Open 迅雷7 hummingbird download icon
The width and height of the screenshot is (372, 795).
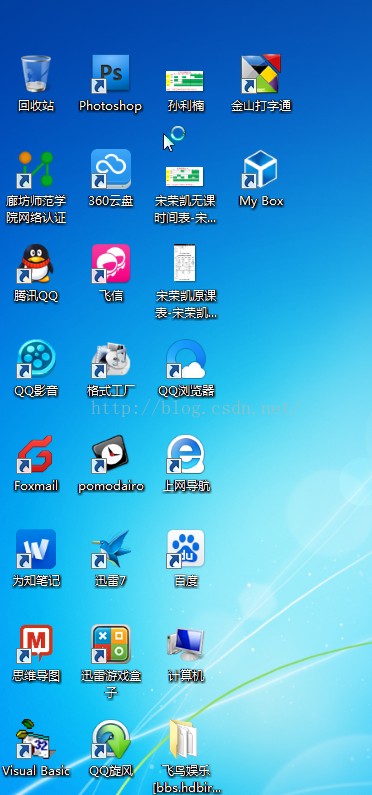[x=110, y=549]
